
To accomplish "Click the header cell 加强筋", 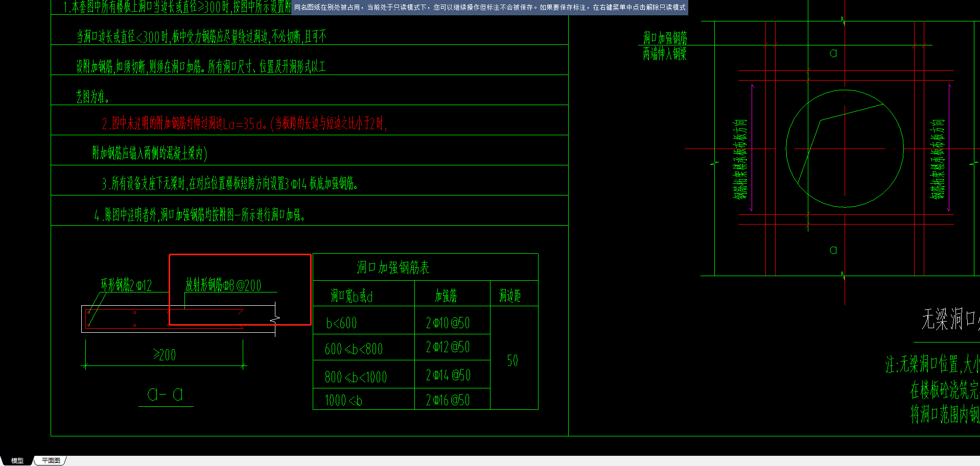I will 446,296.
